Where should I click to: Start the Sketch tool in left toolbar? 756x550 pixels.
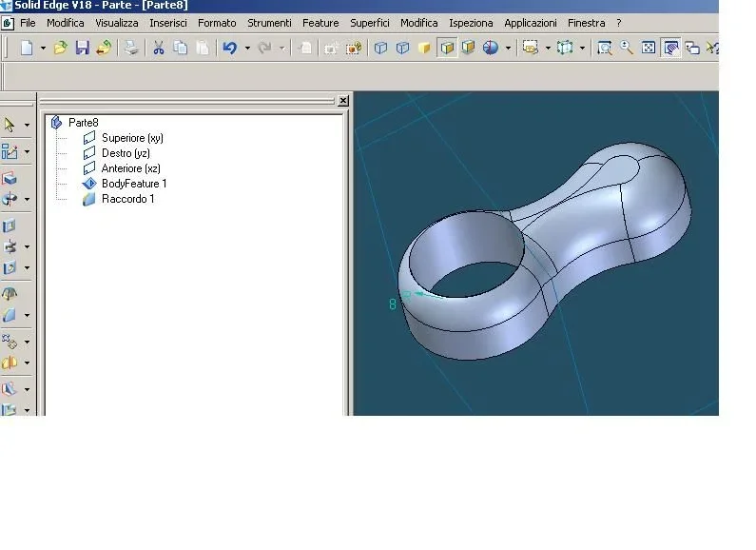(10, 151)
